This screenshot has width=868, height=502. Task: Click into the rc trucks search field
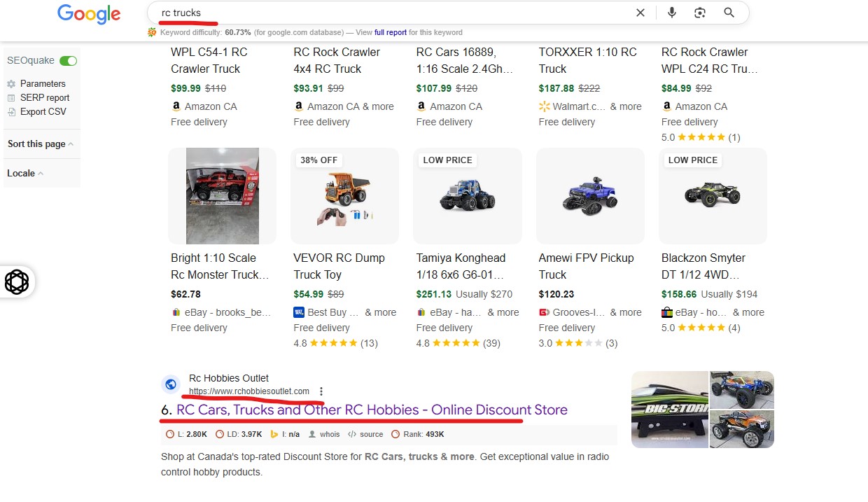(x=392, y=13)
